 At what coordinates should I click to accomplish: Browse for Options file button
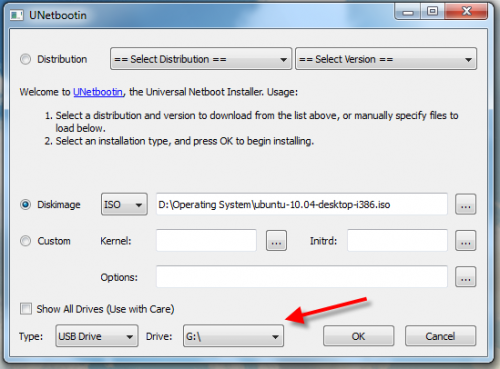[466, 277]
